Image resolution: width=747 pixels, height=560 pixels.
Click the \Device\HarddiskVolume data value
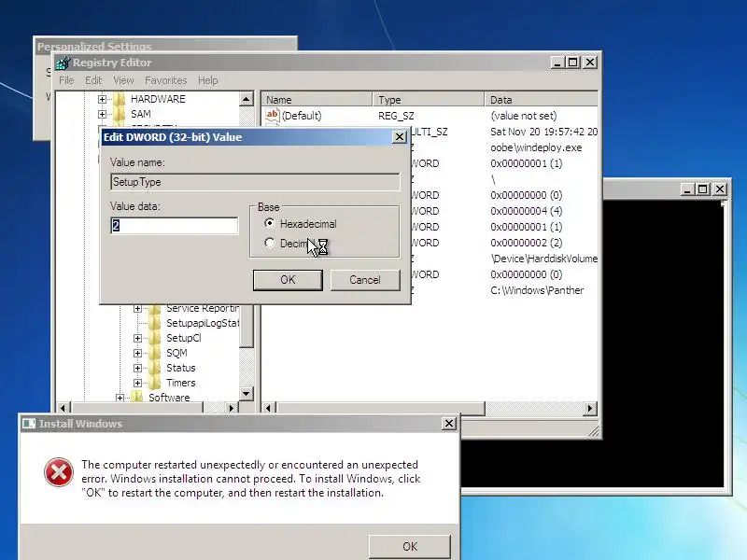click(x=544, y=259)
